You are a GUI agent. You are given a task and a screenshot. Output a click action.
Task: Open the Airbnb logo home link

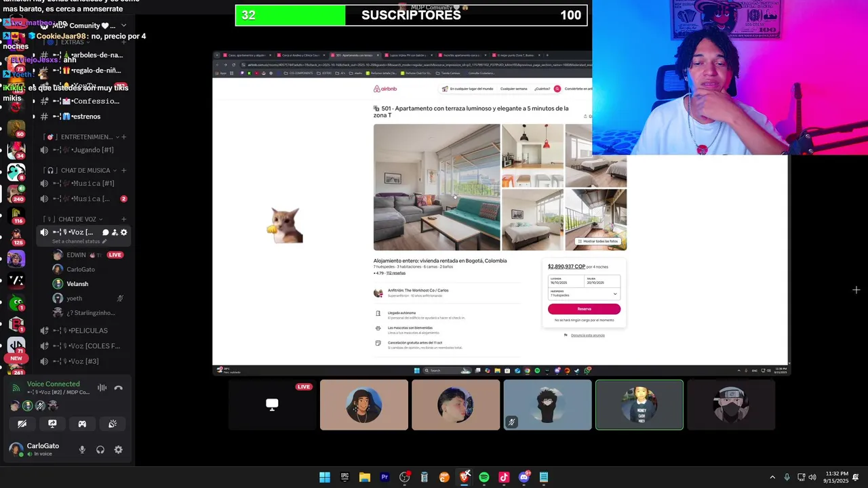point(385,89)
